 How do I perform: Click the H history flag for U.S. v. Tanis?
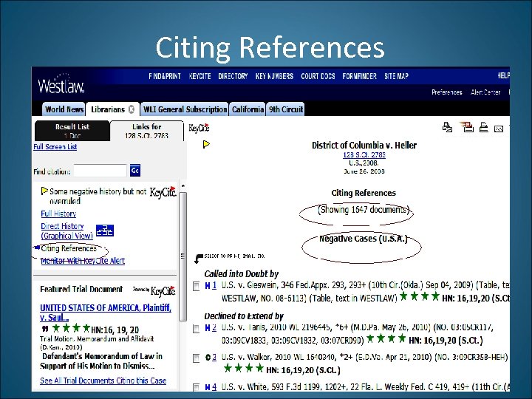(208, 328)
